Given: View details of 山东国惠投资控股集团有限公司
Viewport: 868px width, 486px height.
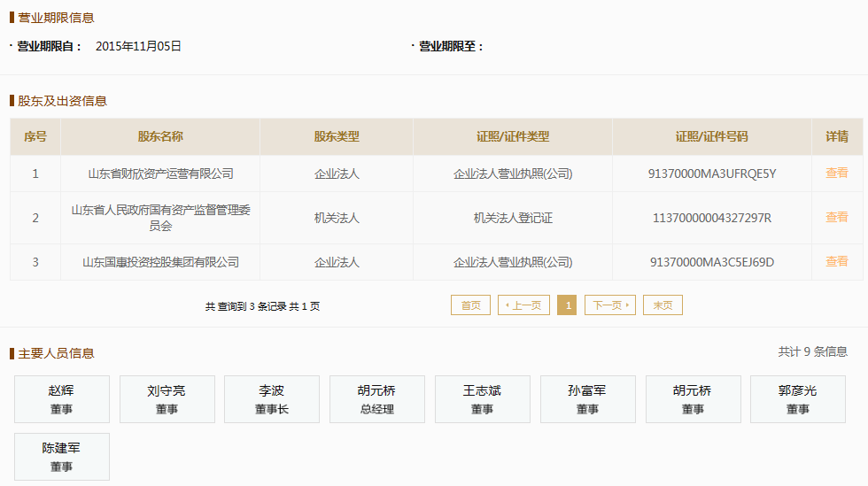Looking at the screenshot, I should click(836, 262).
